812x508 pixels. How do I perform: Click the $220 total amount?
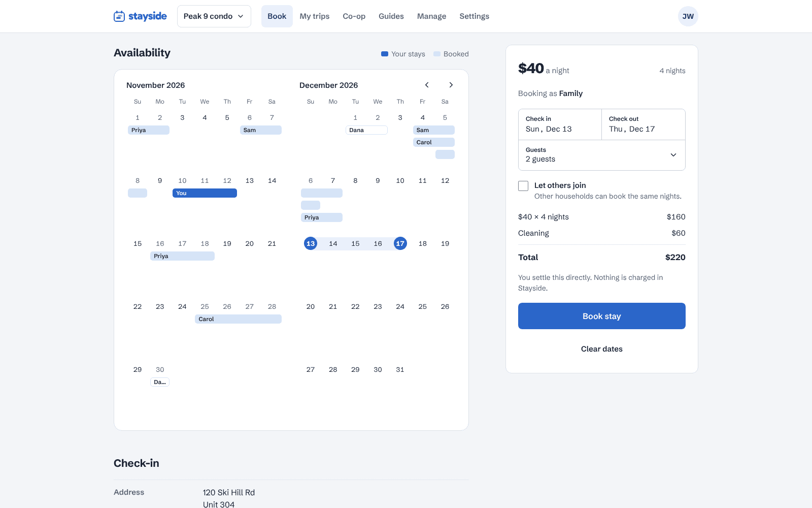675,258
